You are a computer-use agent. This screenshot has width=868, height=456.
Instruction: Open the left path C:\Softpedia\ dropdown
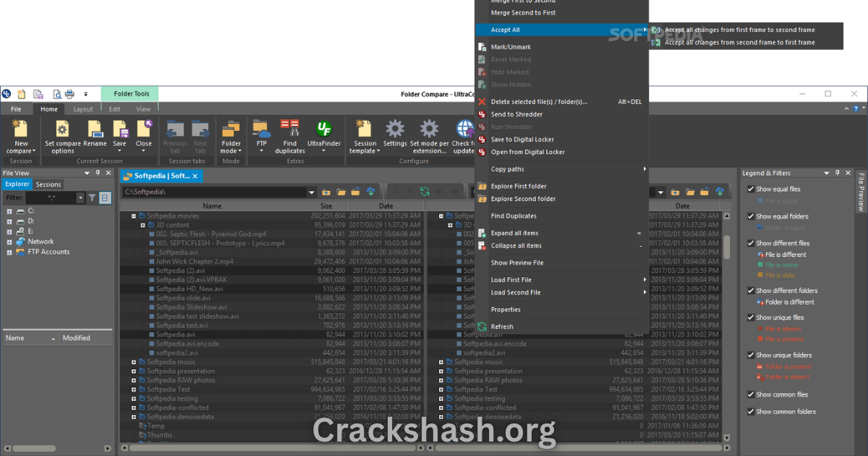click(x=312, y=192)
